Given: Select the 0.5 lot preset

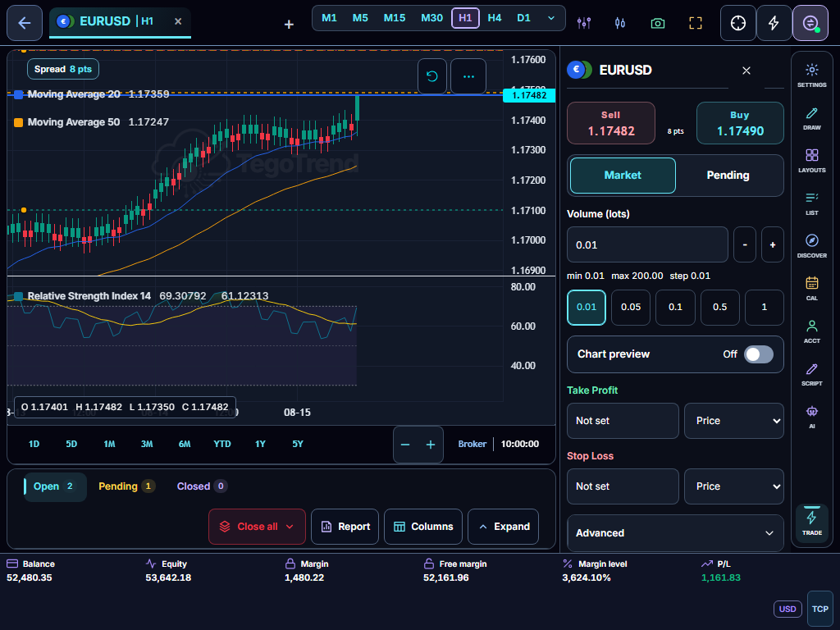Looking at the screenshot, I should (x=719, y=308).
